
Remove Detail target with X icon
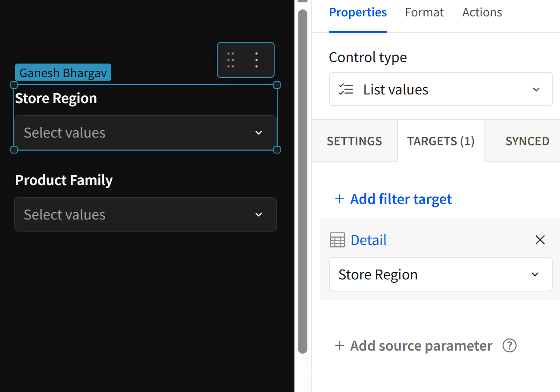pyautogui.click(x=540, y=240)
